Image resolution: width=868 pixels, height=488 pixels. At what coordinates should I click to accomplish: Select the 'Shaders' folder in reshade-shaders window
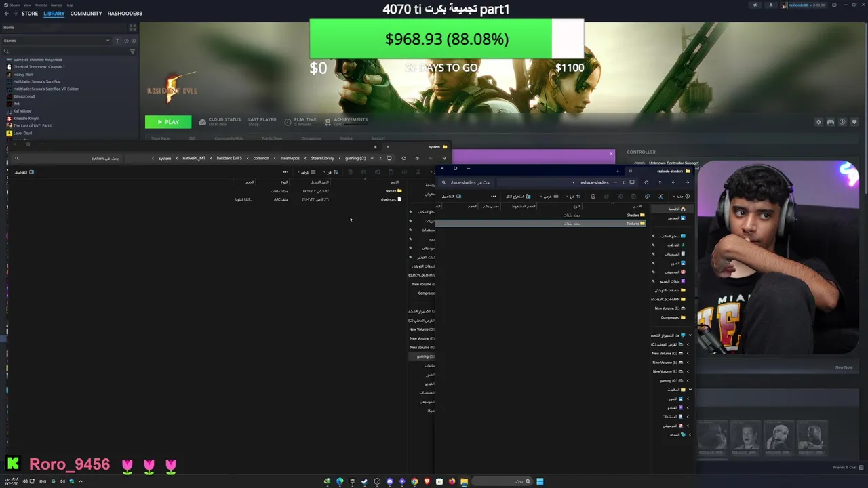pos(635,215)
